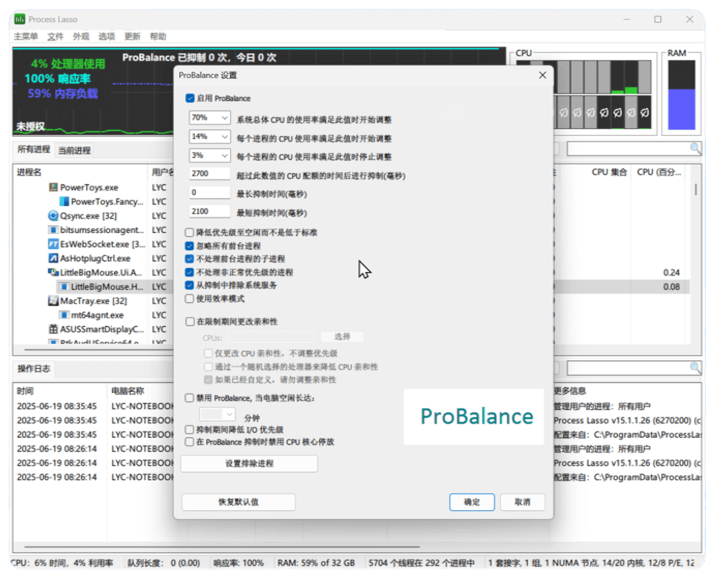Open the 帮助 menu
Image resolution: width=719 pixels, height=588 pixels.
tap(158, 36)
